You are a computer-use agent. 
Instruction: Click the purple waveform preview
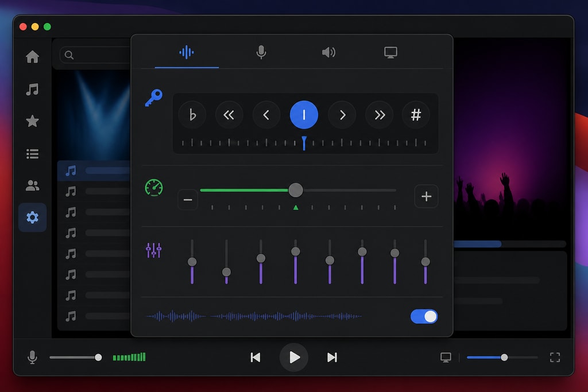tap(253, 316)
